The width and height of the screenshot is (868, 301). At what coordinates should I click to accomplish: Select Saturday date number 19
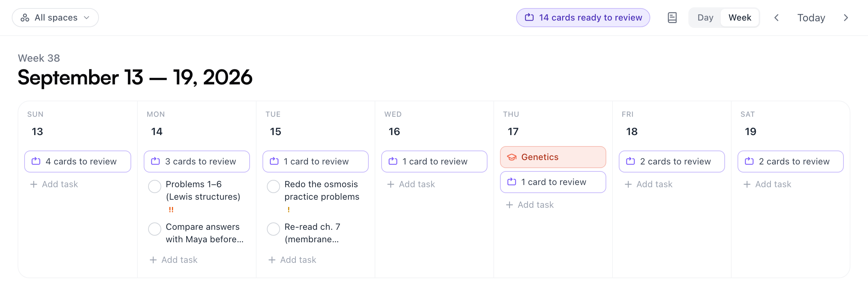tap(751, 131)
